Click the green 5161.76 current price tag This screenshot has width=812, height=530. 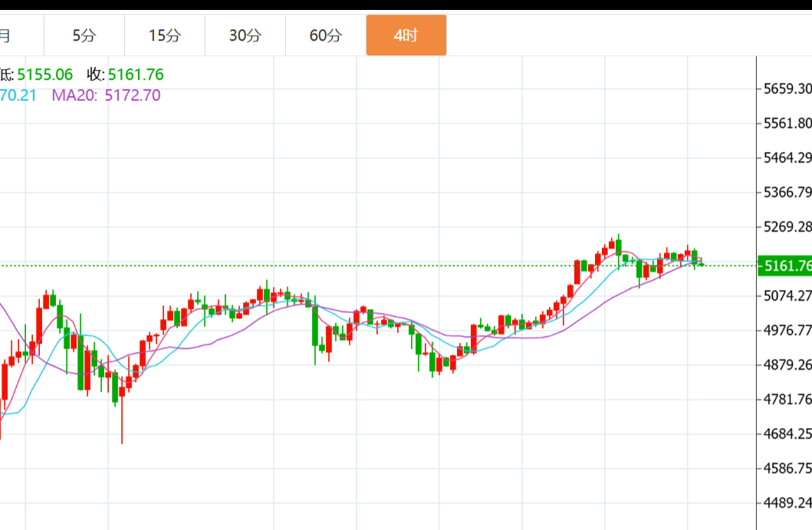click(784, 266)
